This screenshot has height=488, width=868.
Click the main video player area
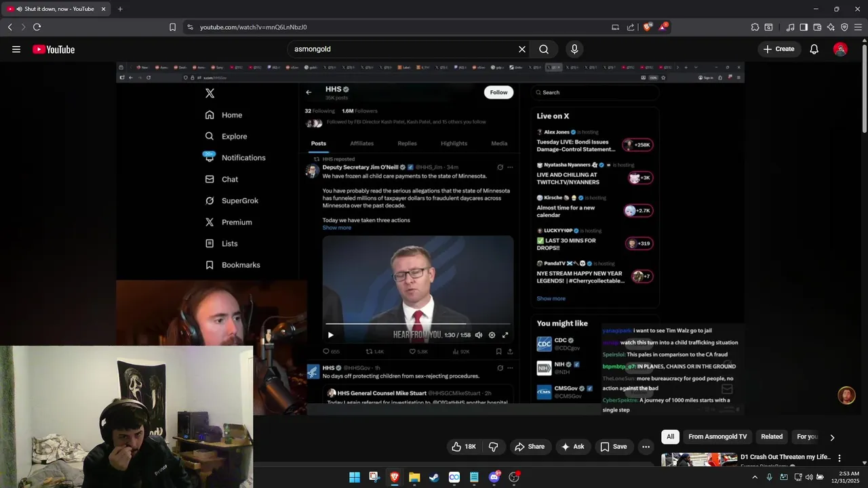pos(430,239)
